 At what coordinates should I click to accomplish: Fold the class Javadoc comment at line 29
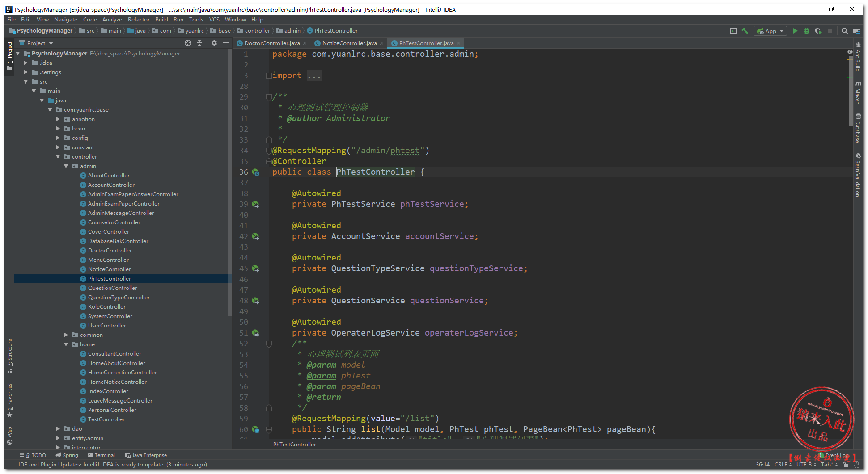pyautogui.click(x=269, y=97)
